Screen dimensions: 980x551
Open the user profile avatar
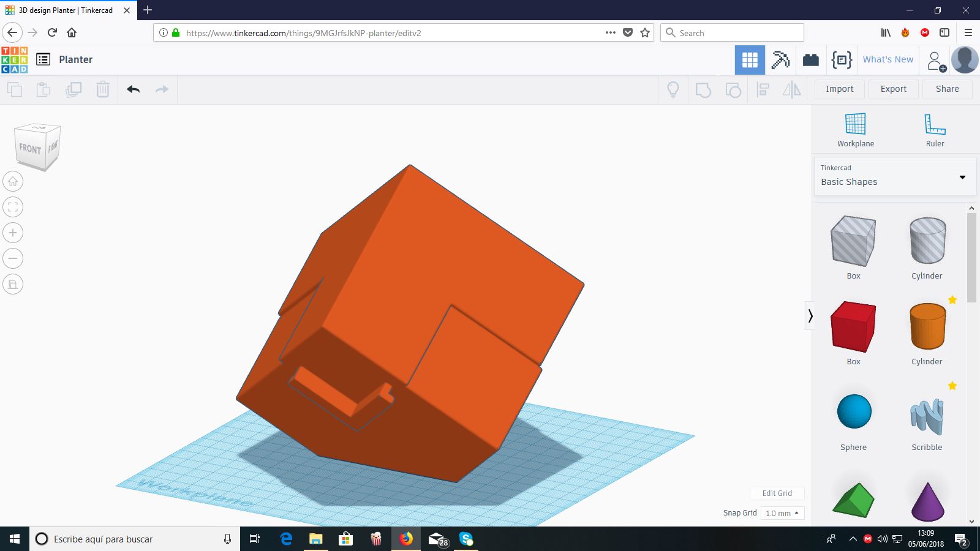965,59
